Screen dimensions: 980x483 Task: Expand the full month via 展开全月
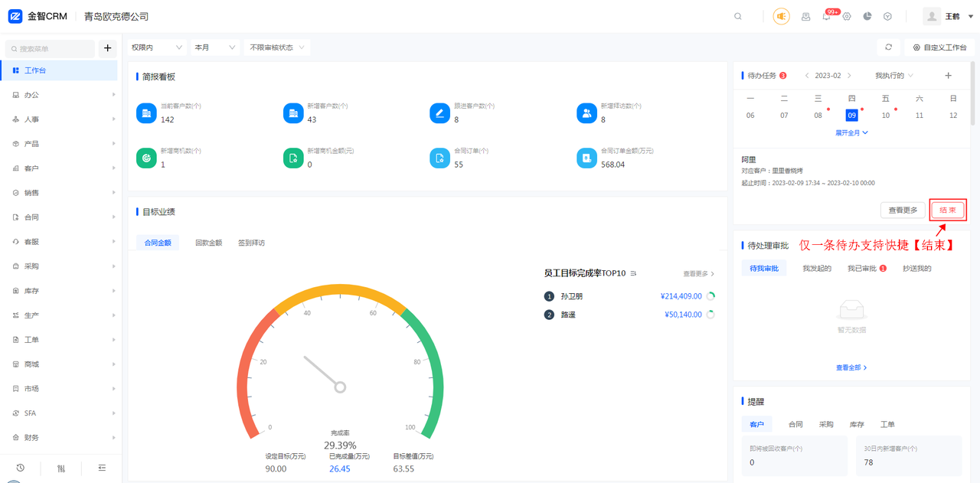click(851, 132)
